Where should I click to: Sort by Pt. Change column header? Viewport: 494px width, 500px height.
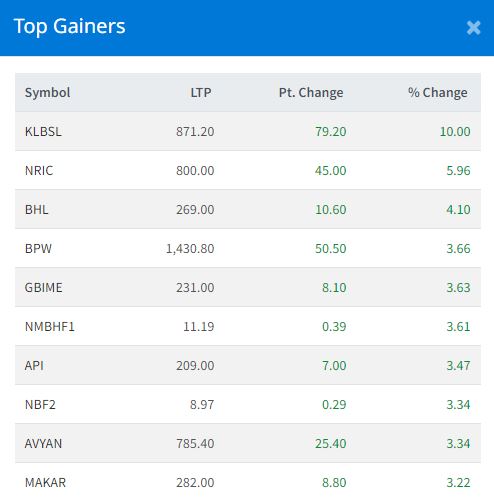pyautogui.click(x=311, y=93)
